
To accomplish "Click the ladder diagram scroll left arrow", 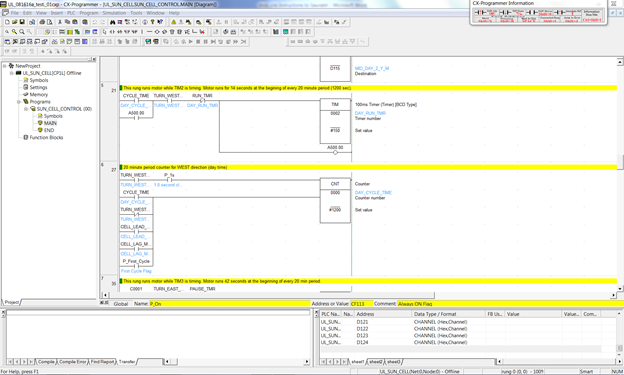I will click(x=105, y=295).
